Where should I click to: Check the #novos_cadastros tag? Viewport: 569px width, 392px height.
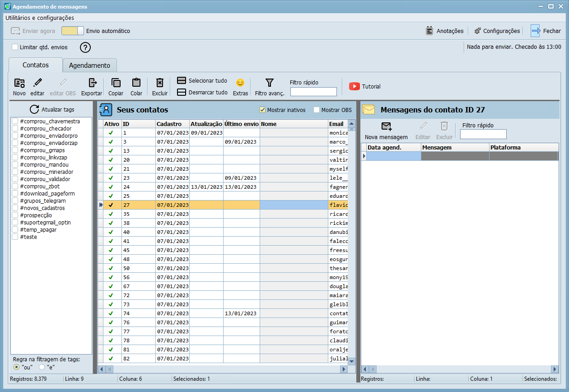[x=15, y=208]
